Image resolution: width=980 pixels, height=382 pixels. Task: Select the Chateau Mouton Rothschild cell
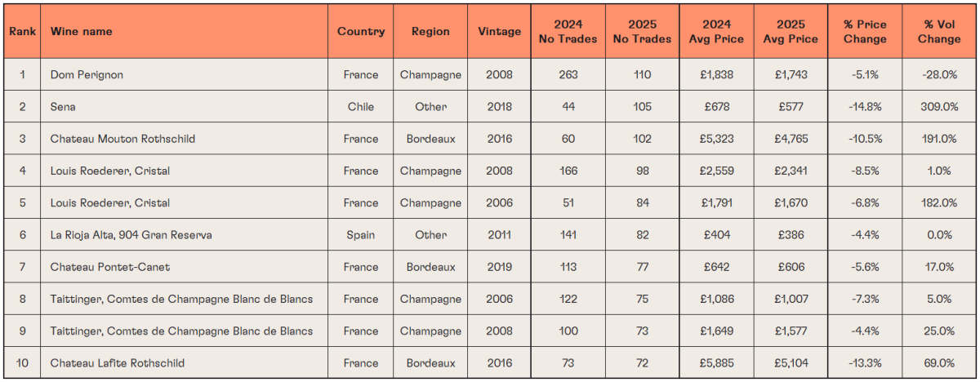click(185, 139)
